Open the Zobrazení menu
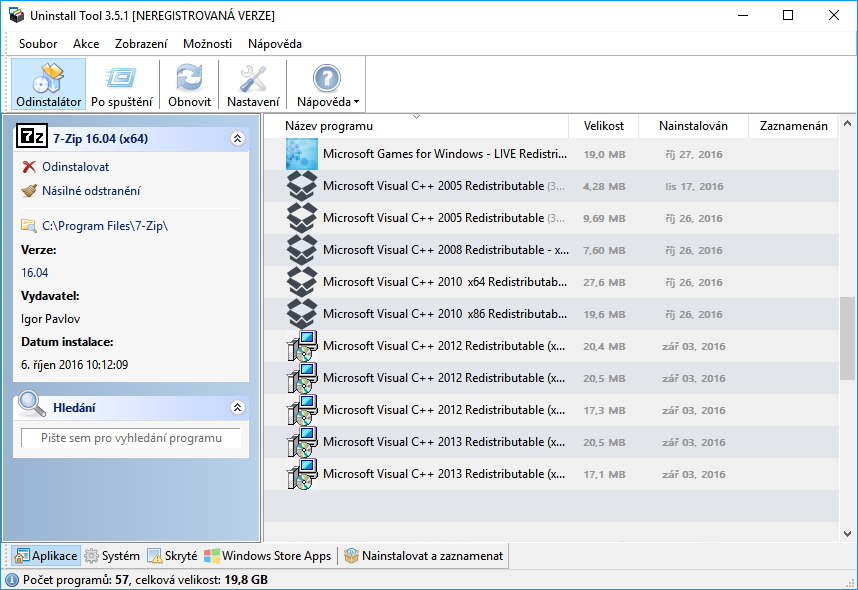858x590 pixels. [x=141, y=44]
